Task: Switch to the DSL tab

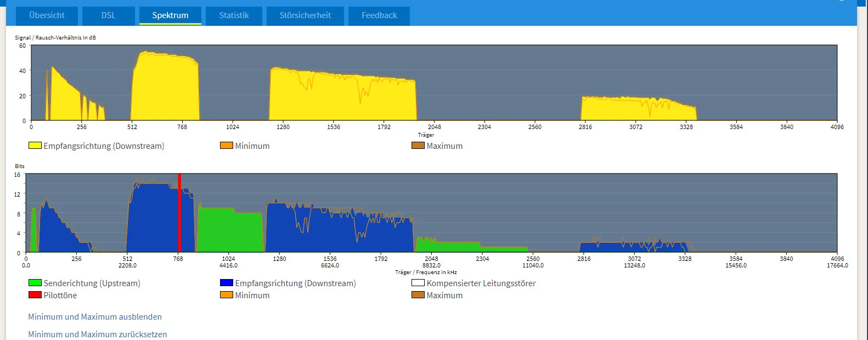Action: click(109, 15)
